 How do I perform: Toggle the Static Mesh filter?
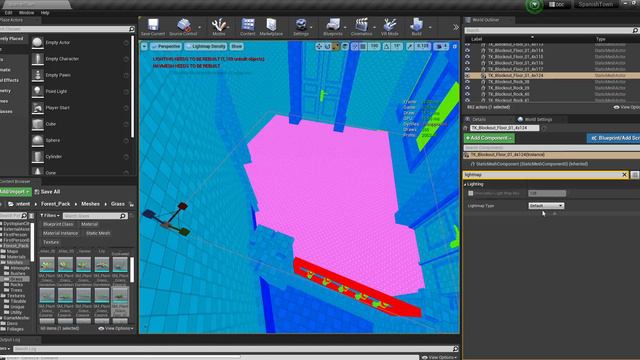coord(98,233)
